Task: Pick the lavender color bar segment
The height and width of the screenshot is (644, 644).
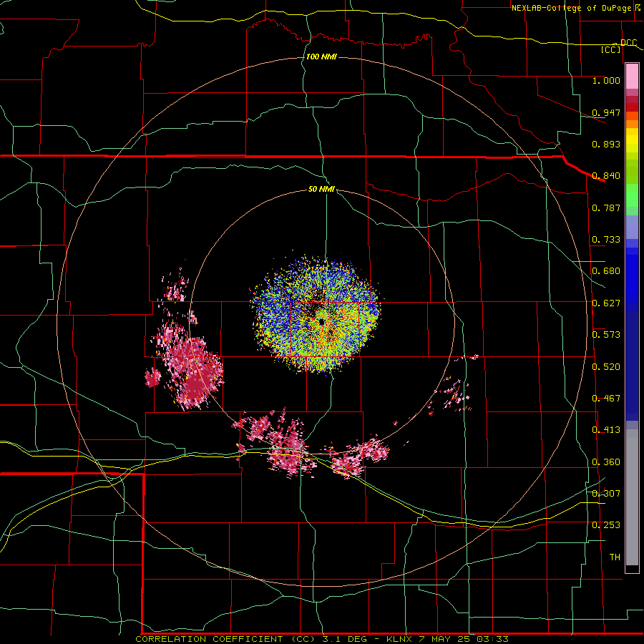Action: tap(632, 227)
